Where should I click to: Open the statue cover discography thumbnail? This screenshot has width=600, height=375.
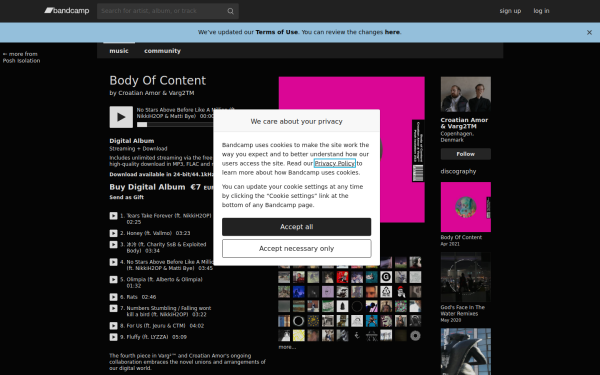coord(466,351)
